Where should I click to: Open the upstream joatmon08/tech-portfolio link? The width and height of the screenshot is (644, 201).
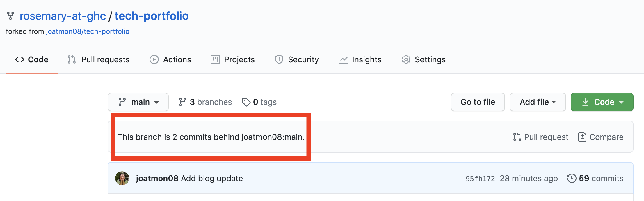pos(88,31)
